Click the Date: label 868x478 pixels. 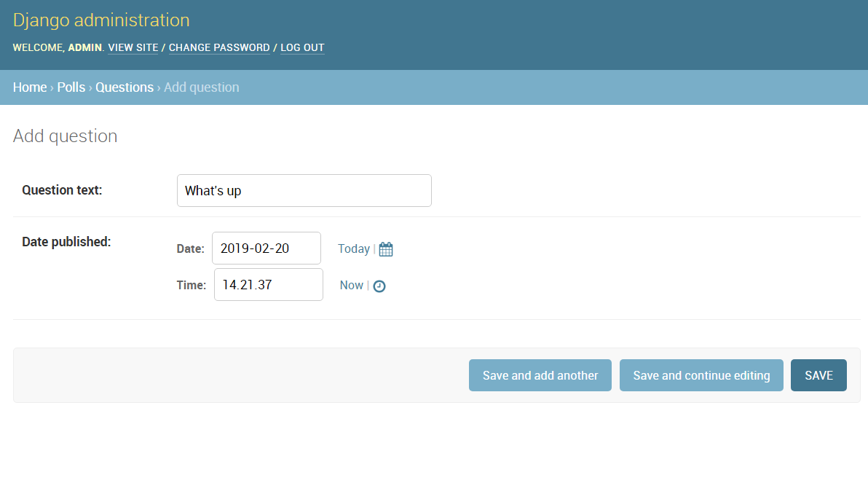coord(191,248)
